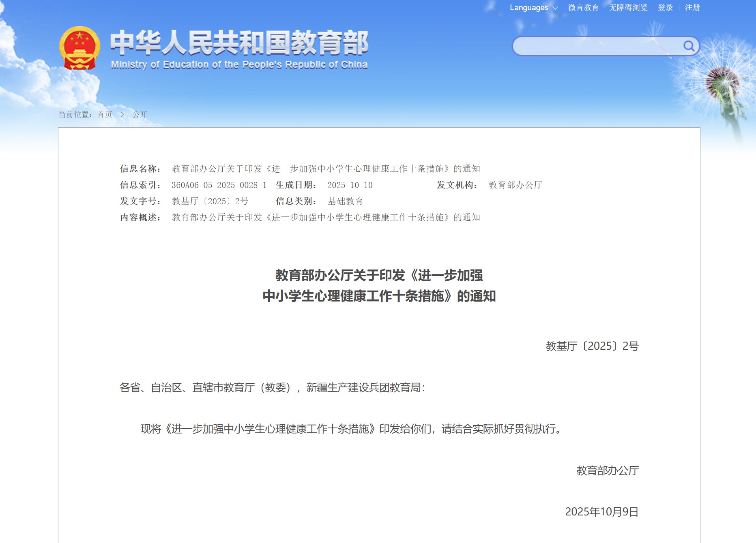Viewport: 756px width, 543px height.
Task: Open 无障碍浏览 accessibility mode
Action: (628, 8)
